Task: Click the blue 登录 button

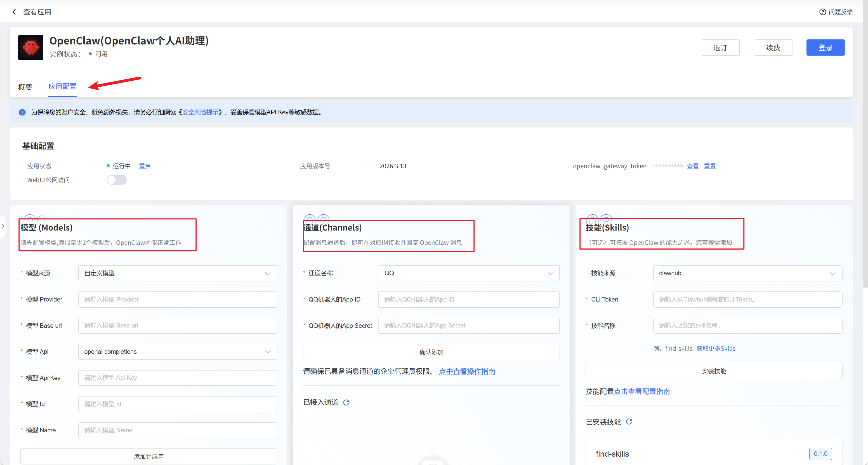Action: pyautogui.click(x=825, y=48)
